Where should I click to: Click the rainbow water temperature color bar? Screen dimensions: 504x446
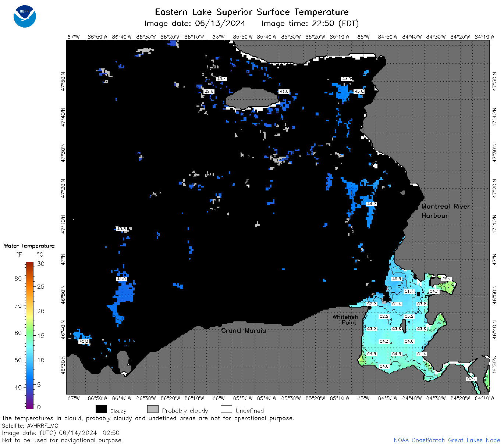(x=30, y=335)
